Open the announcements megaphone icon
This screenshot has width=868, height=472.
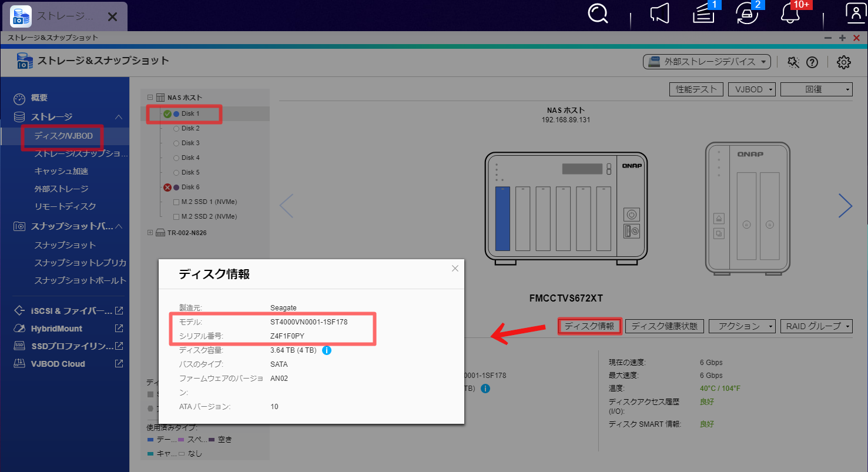tap(661, 14)
